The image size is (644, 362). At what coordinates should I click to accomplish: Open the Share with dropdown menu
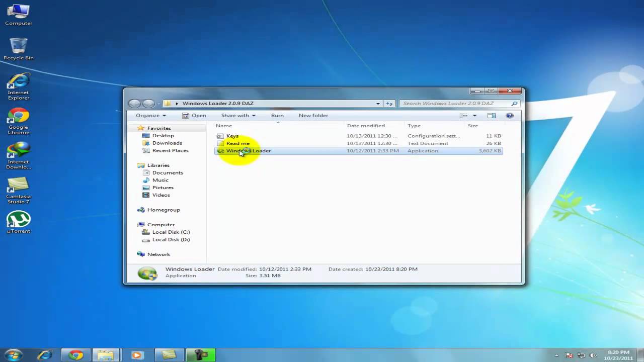pos(238,116)
